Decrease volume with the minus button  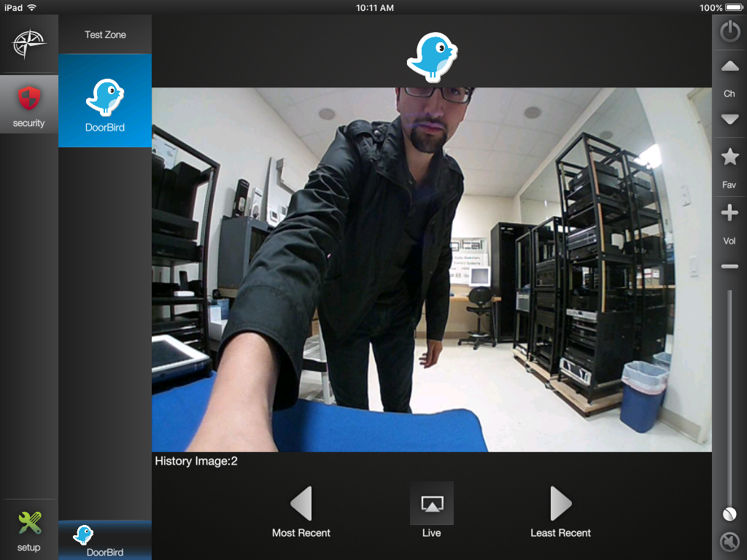click(729, 267)
